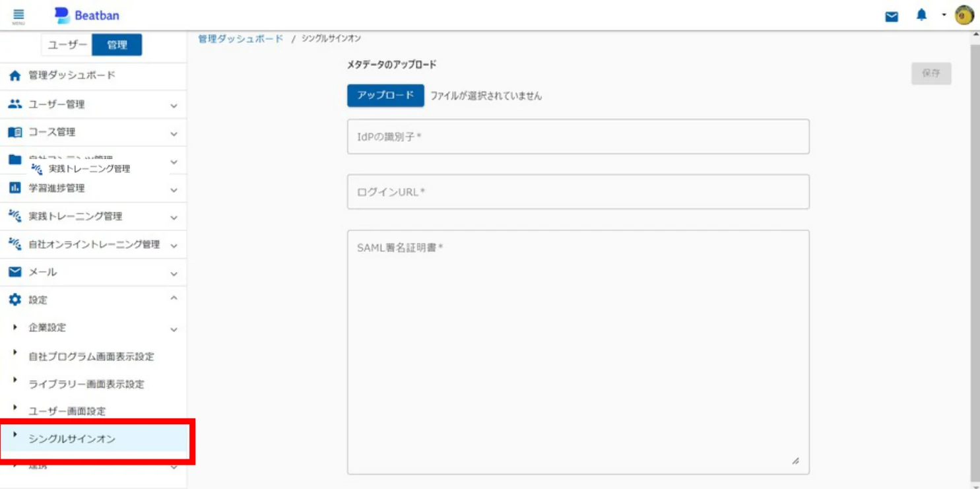The height and width of the screenshot is (489, 980).
Task: Expand the 学習進捗管理 chevron
Action: 174,190
